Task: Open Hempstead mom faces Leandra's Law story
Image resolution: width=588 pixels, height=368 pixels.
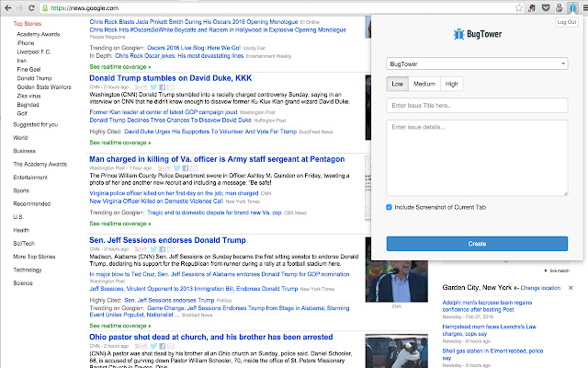Action: click(490, 330)
